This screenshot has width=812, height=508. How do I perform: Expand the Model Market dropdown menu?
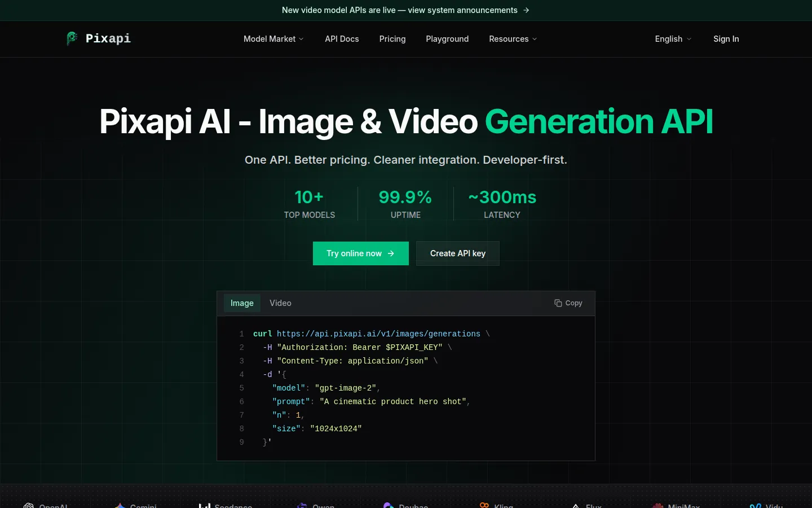tap(273, 39)
